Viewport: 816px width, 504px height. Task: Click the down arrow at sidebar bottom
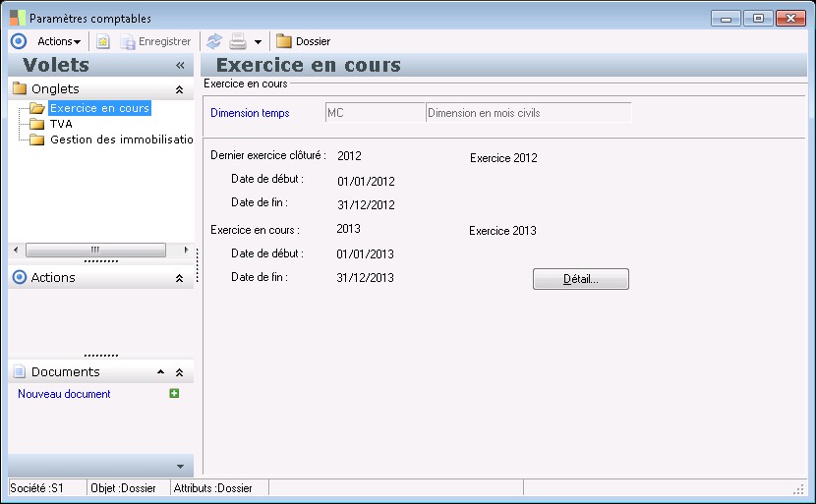180,467
